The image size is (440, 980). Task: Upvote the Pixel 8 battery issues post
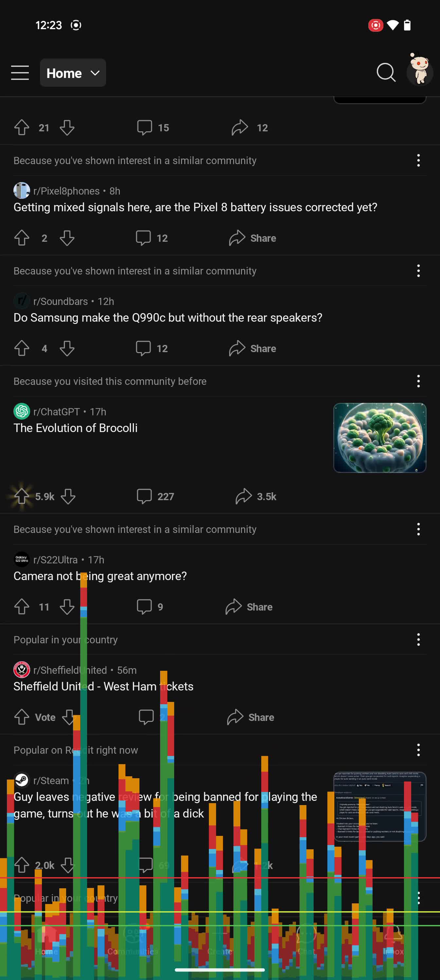tap(22, 238)
